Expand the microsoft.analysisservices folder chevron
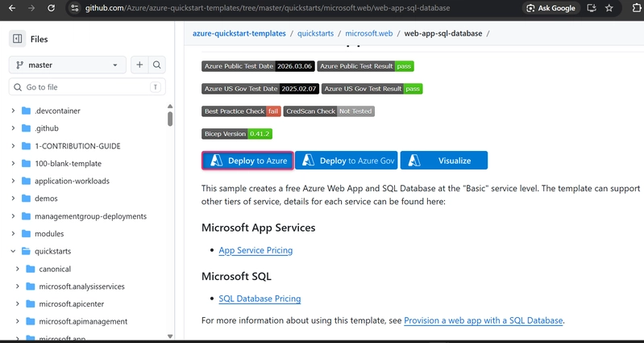Screen dimensions: 644x343 (x=17, y=287)
